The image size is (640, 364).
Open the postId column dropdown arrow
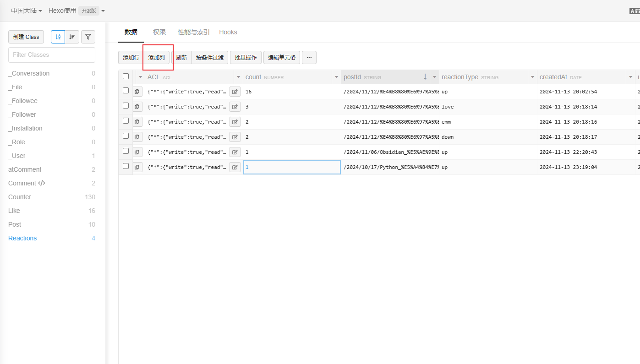click(434, 77)
